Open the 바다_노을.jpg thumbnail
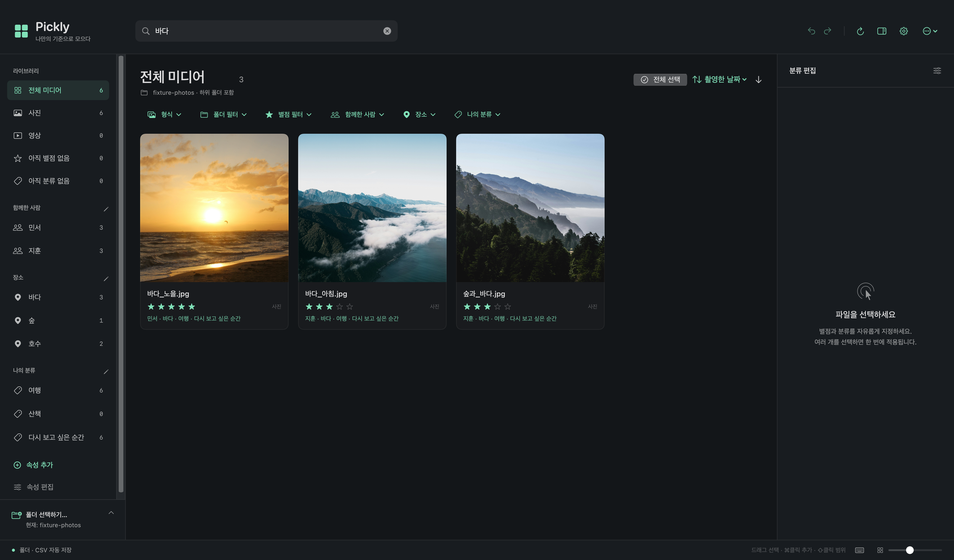Viewport: 954px width, 560px height. coord(214,208)
